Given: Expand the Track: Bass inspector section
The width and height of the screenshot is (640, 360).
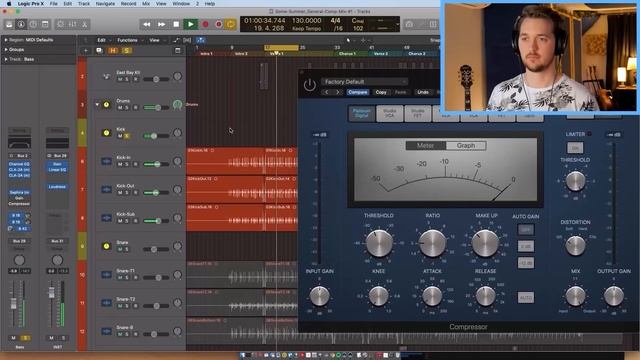Looking at the screenshot, I should click(6, 59).
